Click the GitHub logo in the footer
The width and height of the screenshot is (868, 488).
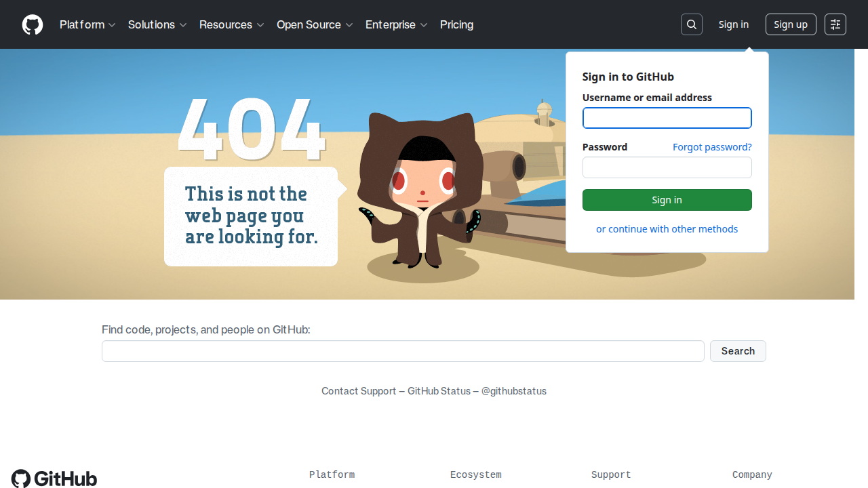point(54,479)
